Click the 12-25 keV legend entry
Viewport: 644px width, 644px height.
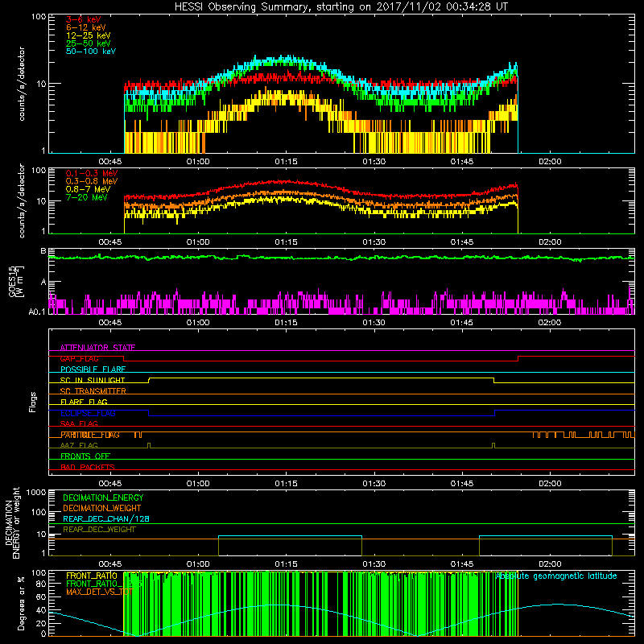(89, 35)
